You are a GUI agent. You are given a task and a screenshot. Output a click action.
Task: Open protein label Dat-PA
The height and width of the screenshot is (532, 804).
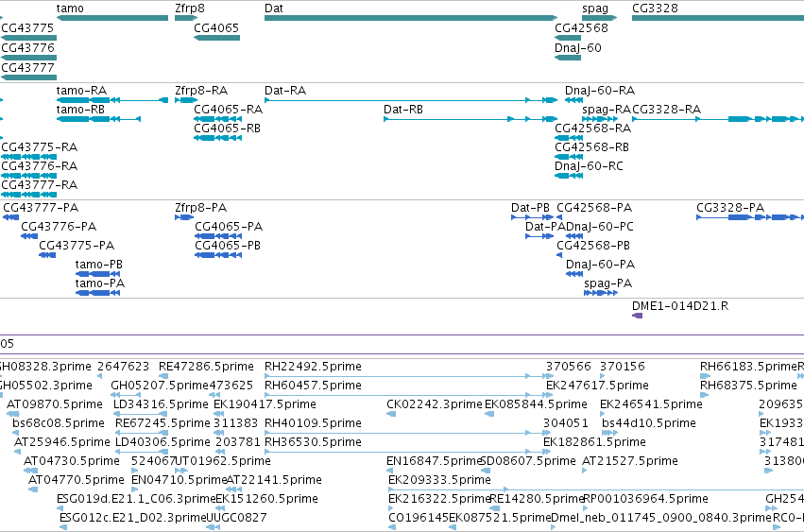click(545, 227)
